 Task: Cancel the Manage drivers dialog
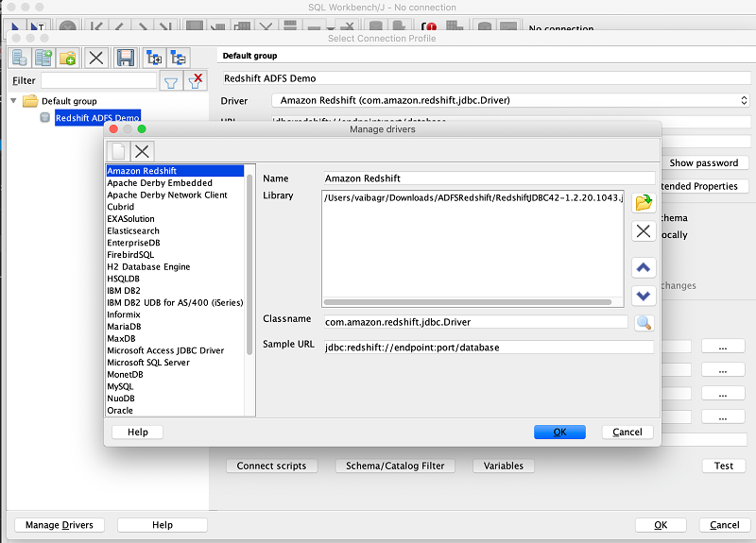point(627,433)
